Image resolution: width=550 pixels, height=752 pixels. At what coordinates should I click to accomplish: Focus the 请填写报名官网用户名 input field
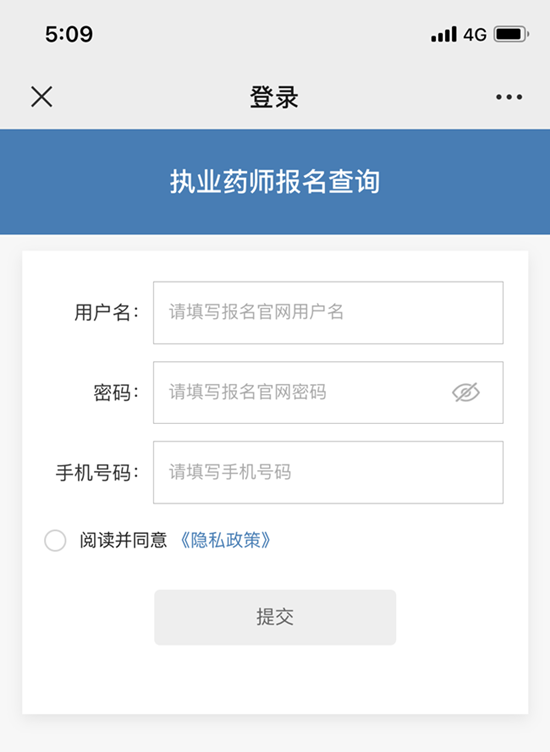[x=328, y=313]
